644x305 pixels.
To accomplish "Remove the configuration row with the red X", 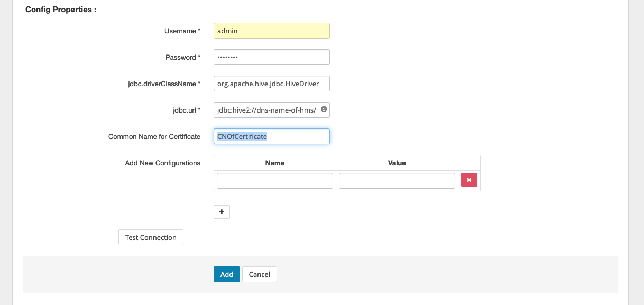I will [x=469, y=180].
